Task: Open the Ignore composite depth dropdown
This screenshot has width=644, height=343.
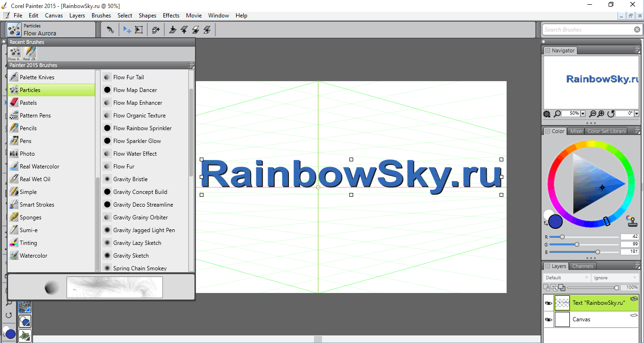Action: pyautogui.click(x=615, y=277)
